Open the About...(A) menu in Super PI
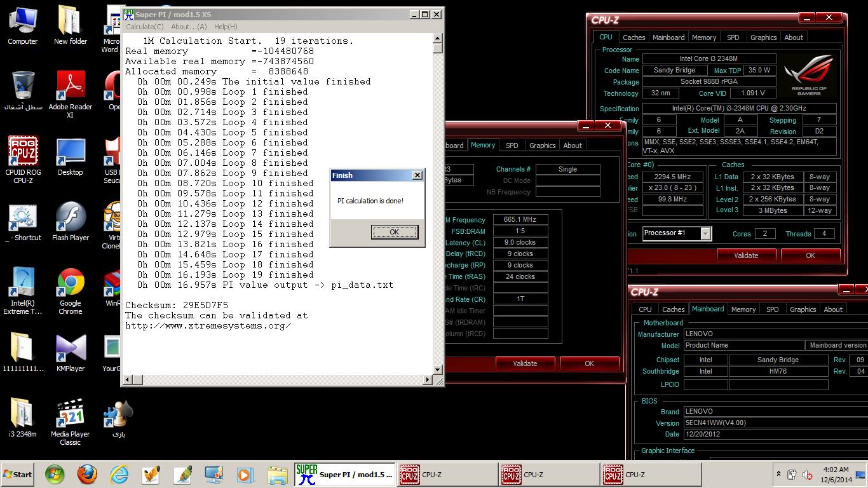This screenshot has width=868, height=488. (x=189, y=27)
